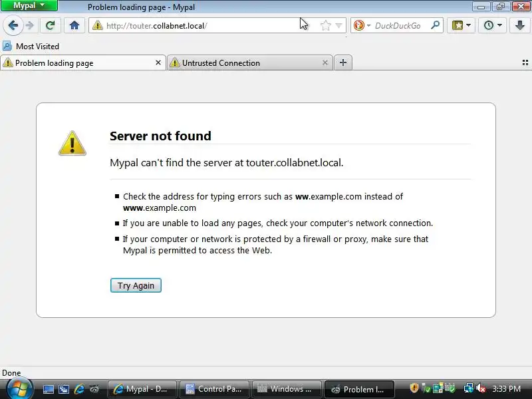Switch to the Problem loading page tab
Image resolution: width=532 pixels, height=399 pixels.
pyautogui.click(x=83, y=63)
